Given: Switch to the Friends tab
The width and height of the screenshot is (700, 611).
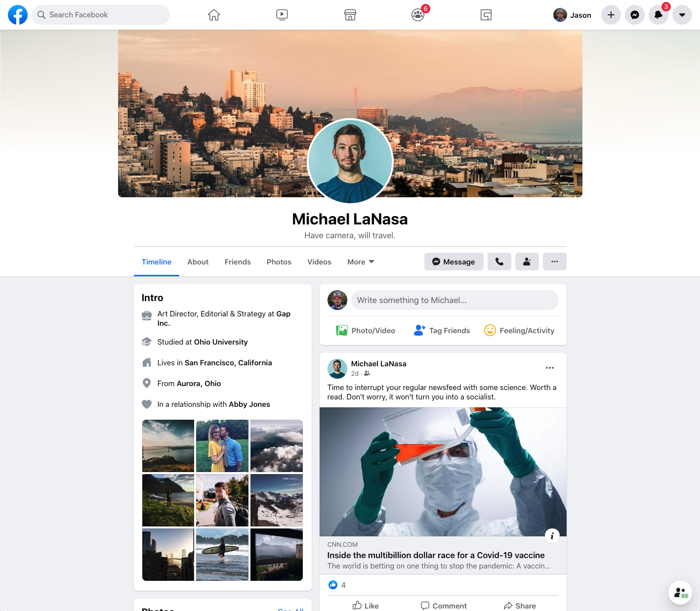Looking at the screenshot, I should click(238, 262).
